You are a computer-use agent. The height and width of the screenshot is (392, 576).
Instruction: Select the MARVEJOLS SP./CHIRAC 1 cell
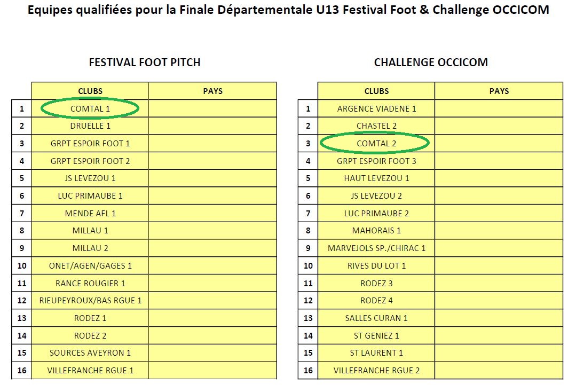376,248
